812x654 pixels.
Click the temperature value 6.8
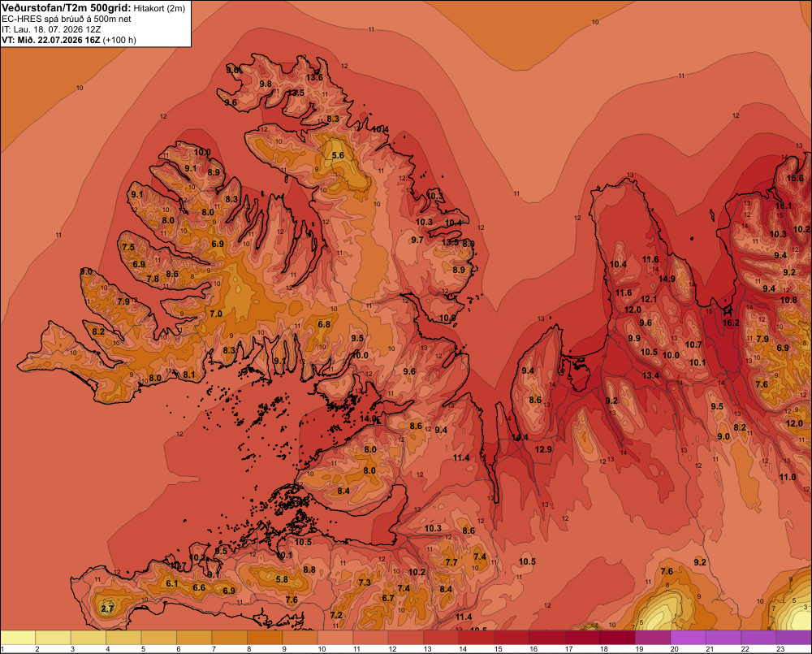pos(324,324)
